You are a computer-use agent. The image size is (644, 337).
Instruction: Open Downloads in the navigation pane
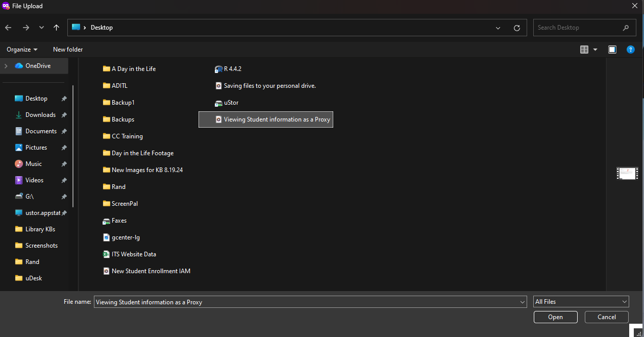pos(36,115)
